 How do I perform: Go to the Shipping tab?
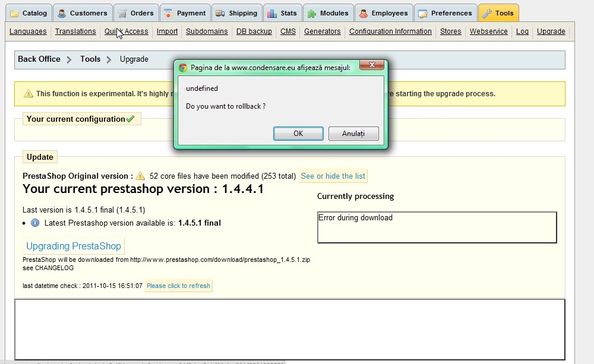pyautogui.click(x=237, y=12)
